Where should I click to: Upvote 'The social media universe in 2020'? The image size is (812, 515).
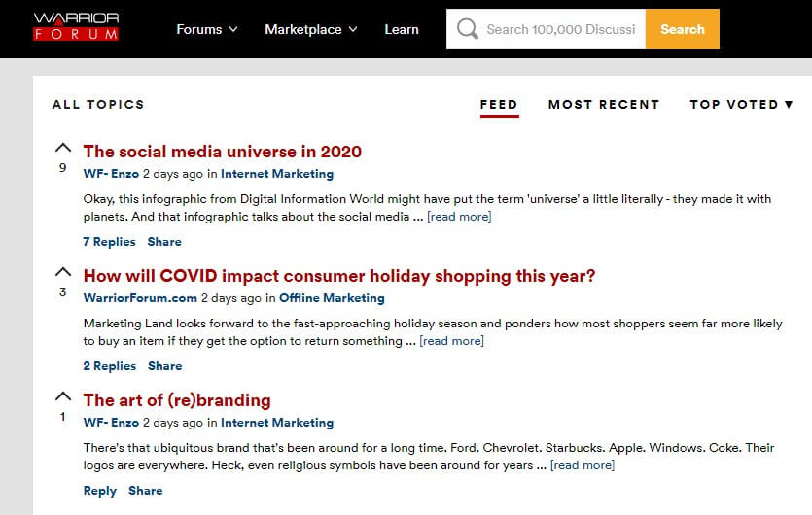[63, 148]
